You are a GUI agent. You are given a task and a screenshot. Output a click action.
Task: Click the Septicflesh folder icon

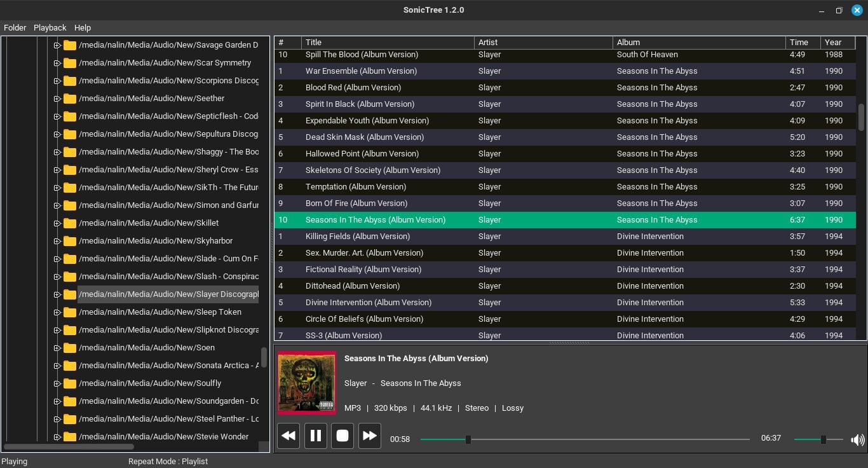click(70, 116)
